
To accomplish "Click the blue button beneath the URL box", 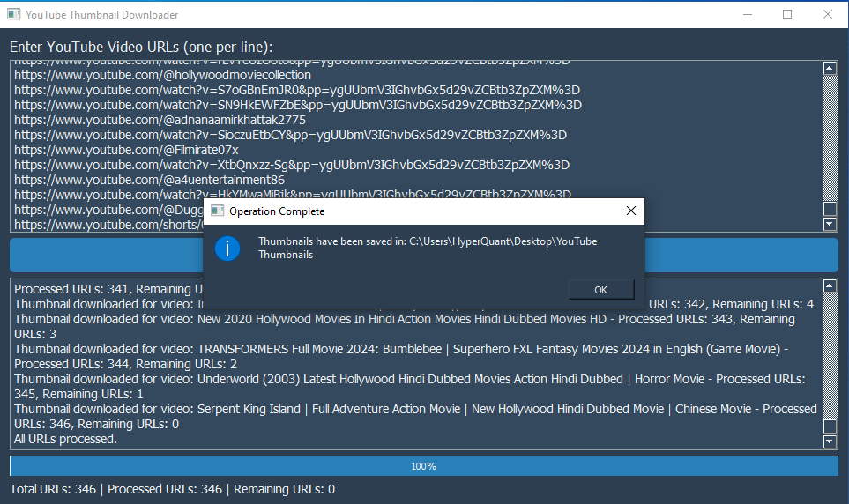I will coord(106,255).
